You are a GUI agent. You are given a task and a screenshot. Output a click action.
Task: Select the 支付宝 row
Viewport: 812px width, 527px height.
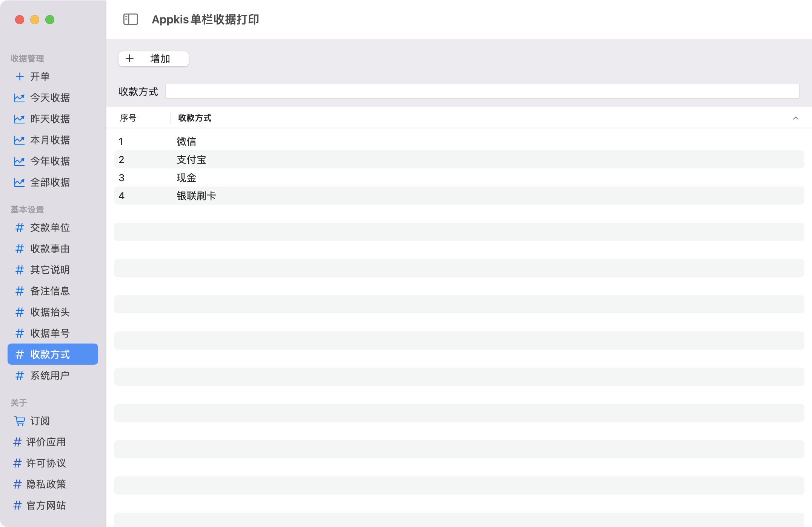(x=459, y=160)
